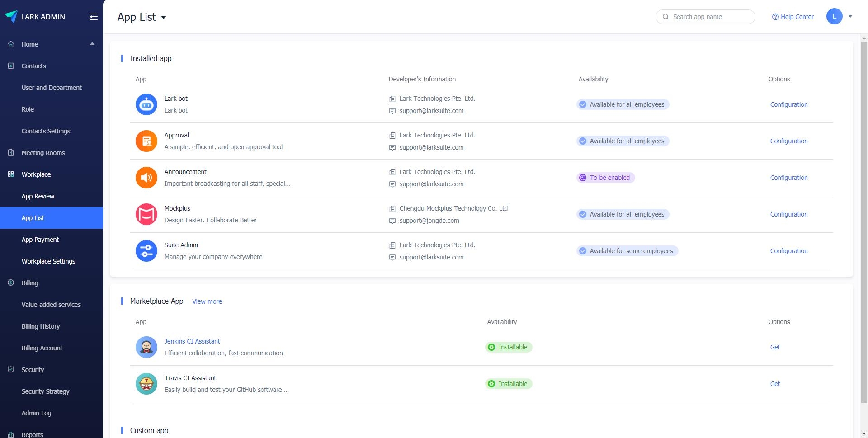Collapse the sidebar with the hamburger icon
This screenshot has height=438, width=868.
94,17
